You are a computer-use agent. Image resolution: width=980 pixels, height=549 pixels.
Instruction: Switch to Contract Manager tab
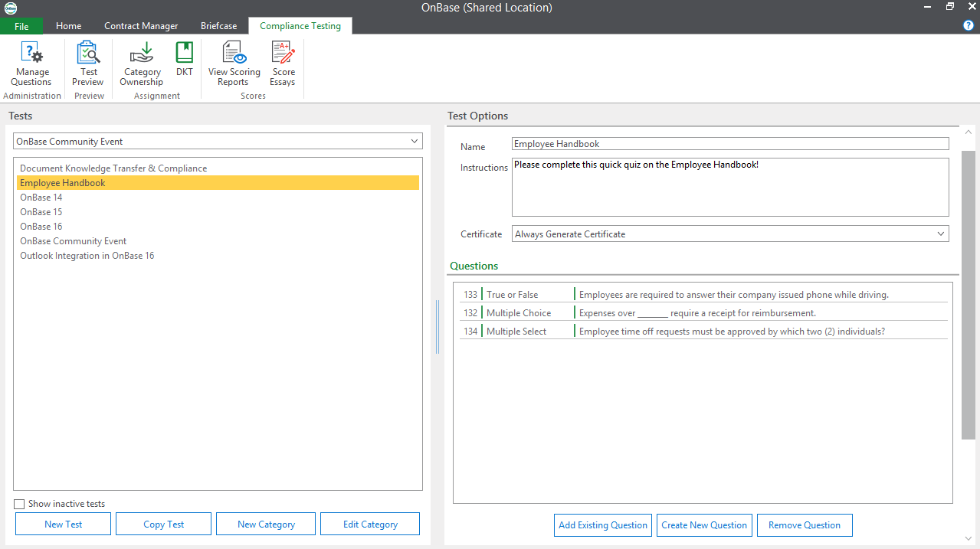click(141, 26)
